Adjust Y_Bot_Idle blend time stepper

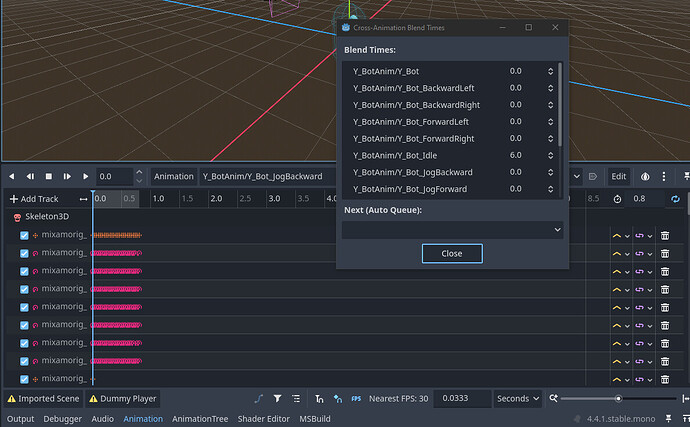point(550,155)
